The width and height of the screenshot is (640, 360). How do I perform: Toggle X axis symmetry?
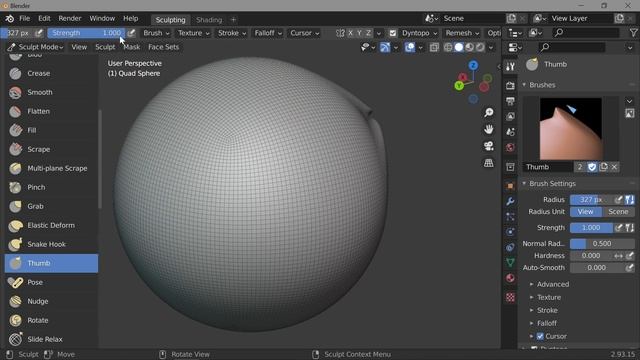click(350, 33)
